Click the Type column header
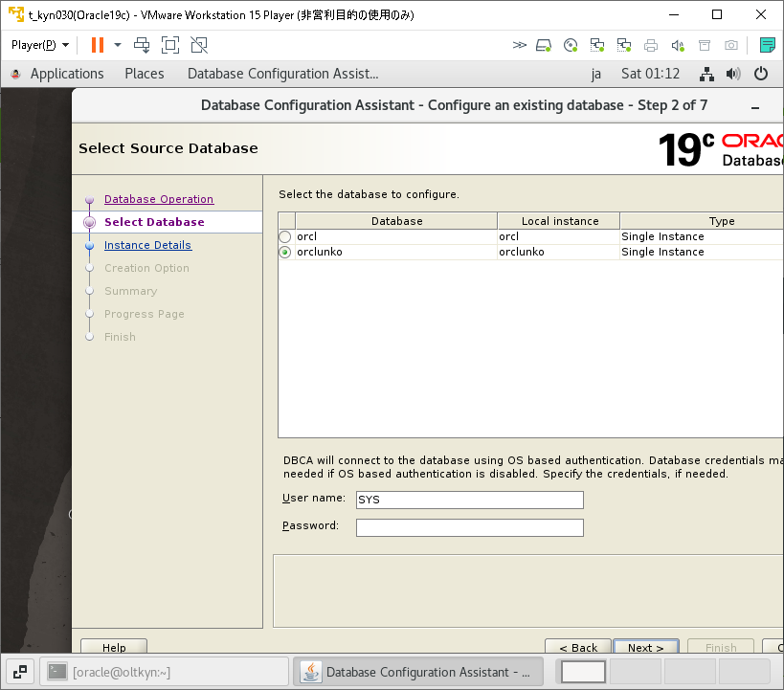Viewport: 784px width, 690px height. point(702,221)
